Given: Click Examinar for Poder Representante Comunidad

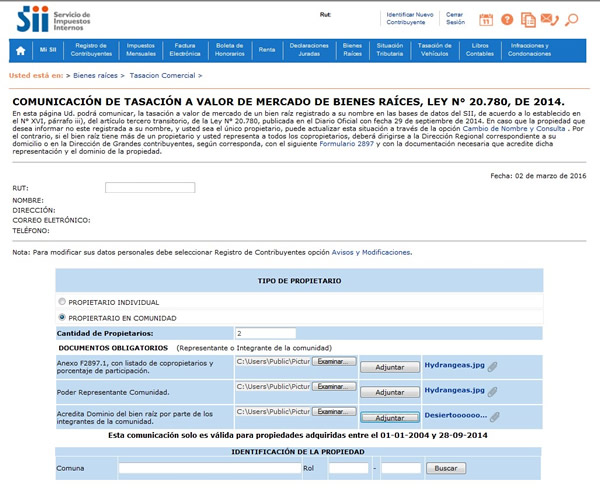Looking at the screenshot, I should tap(334, 387).
